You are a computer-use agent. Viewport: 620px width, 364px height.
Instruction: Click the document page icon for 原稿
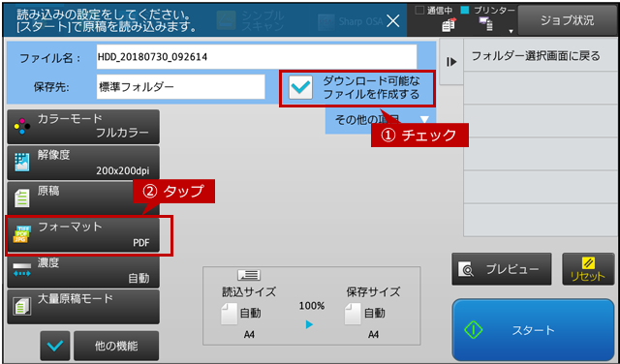pyautogui.click(x=21, y=198)
